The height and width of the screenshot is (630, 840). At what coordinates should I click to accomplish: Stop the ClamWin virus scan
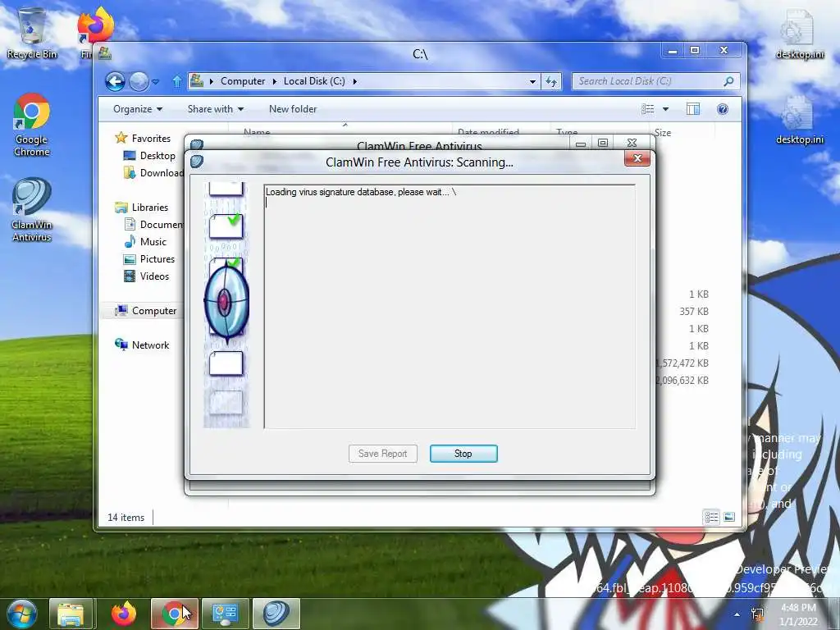point(463,454)
